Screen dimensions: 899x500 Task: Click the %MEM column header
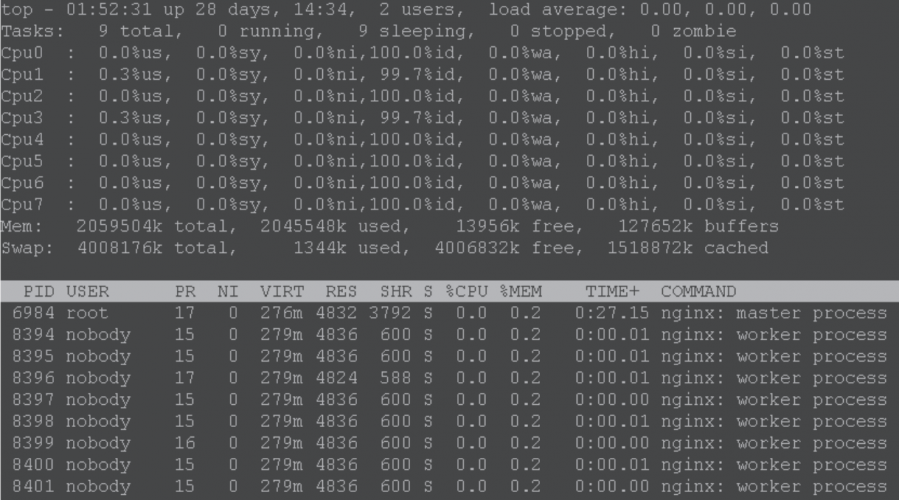click(520, 292)
